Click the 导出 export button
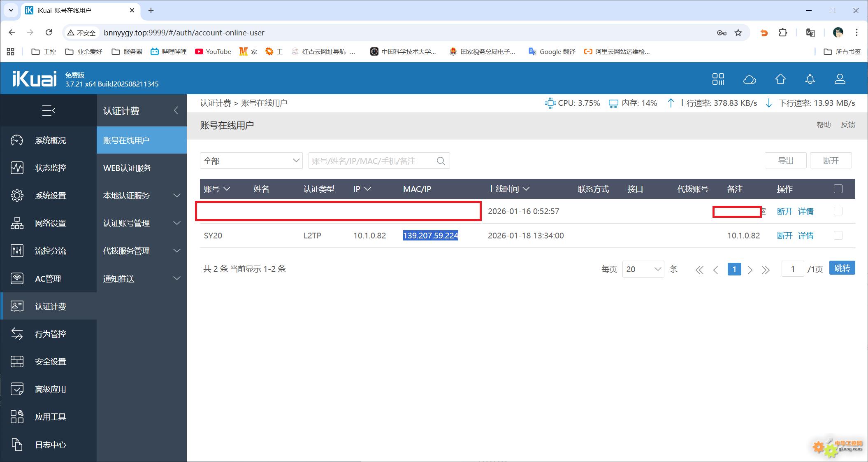Viewport: 868px width, 462px height. 785,161
